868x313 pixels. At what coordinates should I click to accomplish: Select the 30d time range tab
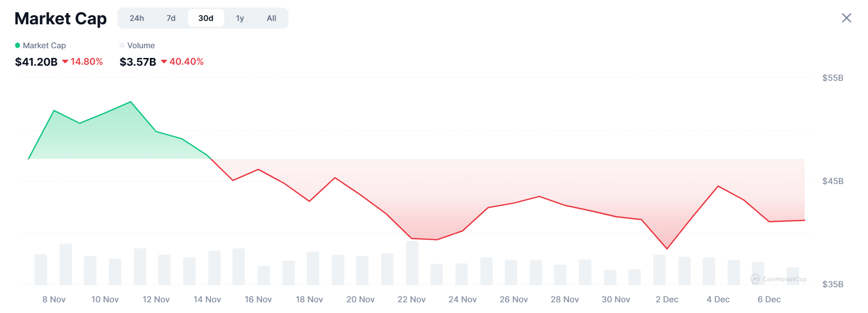tap(206, 18)
